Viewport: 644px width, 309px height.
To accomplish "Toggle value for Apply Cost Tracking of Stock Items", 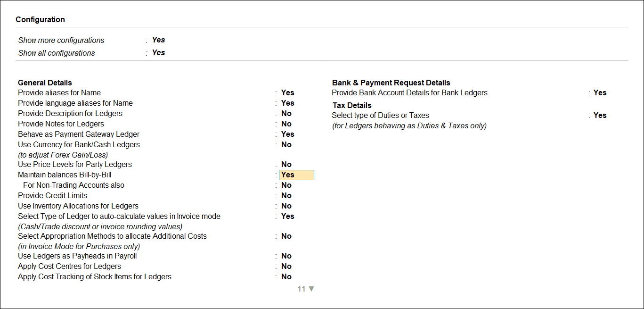I will [x=286, y=277].
